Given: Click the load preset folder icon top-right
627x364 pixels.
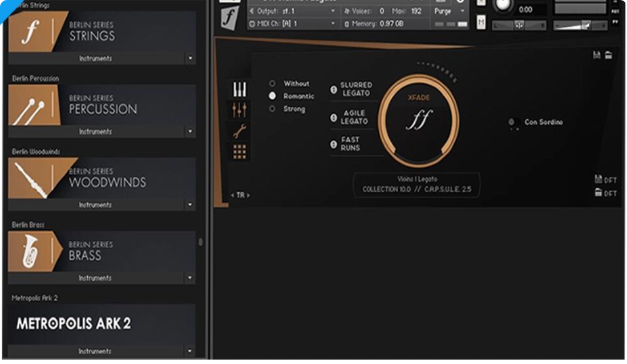Looking at the screenshot, I should (608, 55).
